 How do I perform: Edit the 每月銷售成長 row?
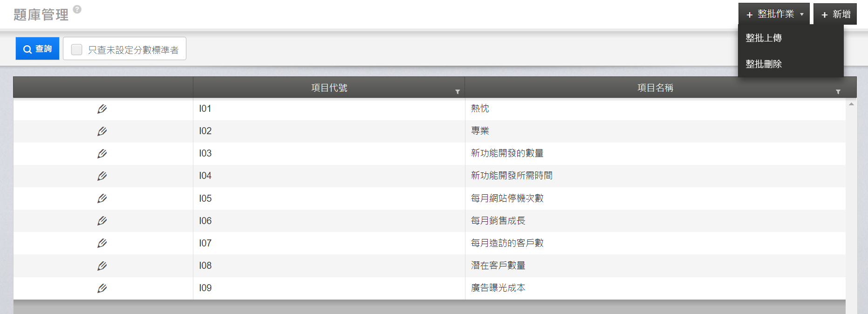tap(102, 221)
